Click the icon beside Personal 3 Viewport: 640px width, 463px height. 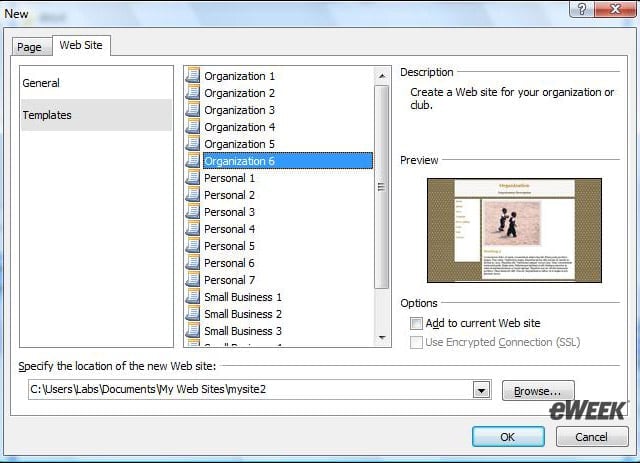[x=193, y=211]
